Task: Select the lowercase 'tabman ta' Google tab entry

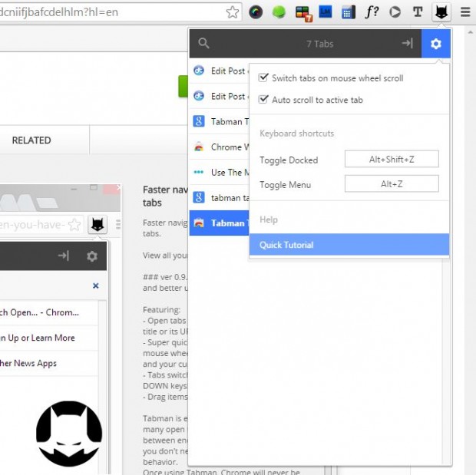Action: (219, 197)
